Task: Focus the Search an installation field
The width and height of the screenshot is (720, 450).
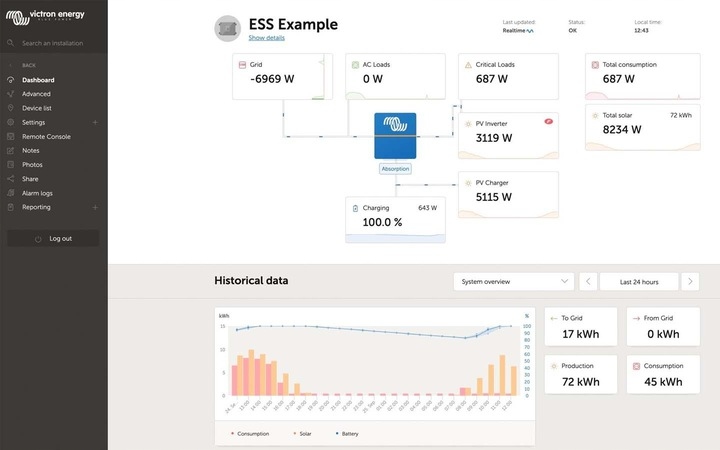Action: (x=60, y=43)
